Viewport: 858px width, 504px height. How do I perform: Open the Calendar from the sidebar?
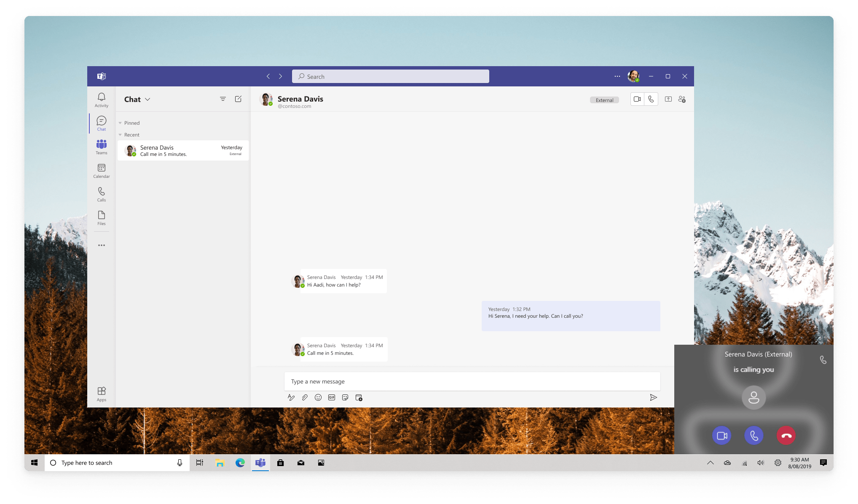101,170
